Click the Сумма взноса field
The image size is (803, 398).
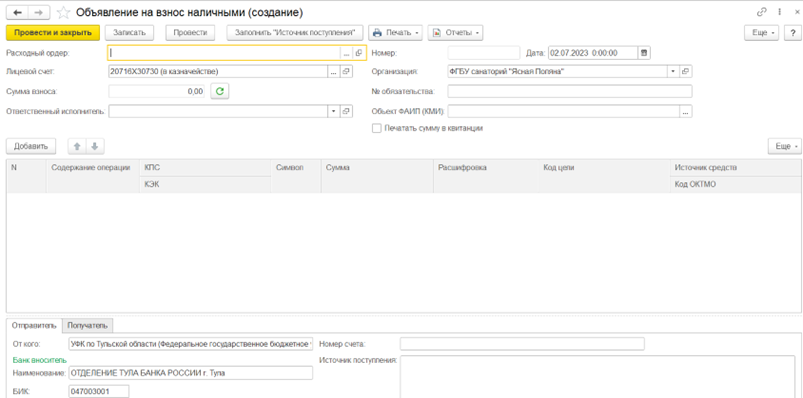coord(156,91)
